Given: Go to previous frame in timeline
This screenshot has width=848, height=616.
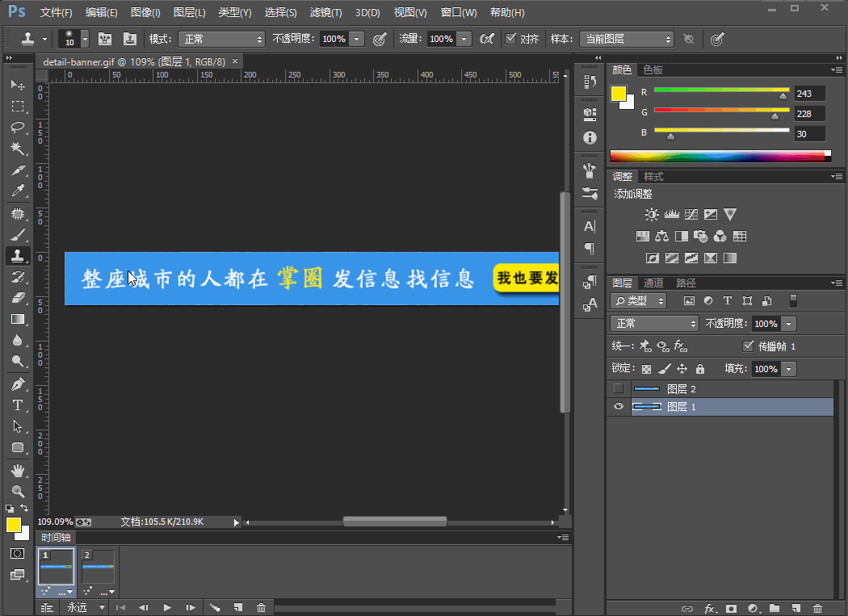Looking at the screenshot, I should click(143, 607).
